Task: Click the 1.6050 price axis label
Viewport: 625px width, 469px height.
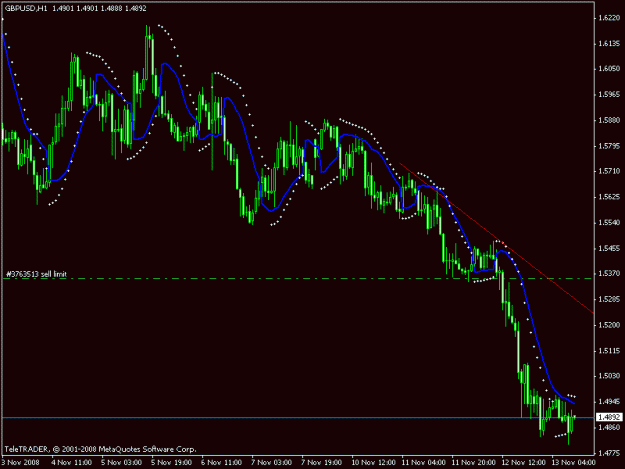Action: tap(609, 69)
